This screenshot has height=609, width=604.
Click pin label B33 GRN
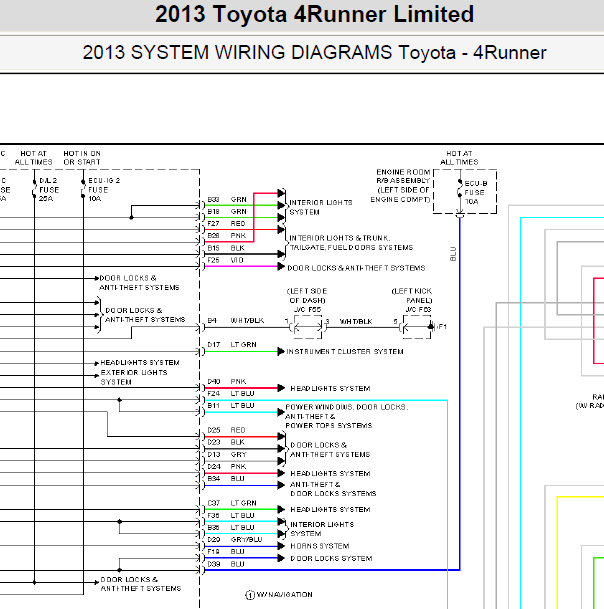point(227,199)
